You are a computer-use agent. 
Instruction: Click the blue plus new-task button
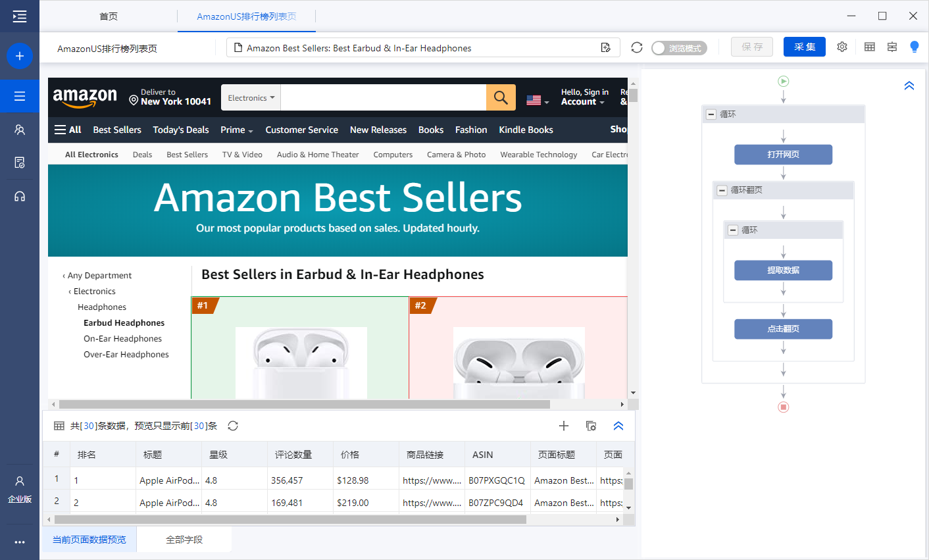point(20,56)
